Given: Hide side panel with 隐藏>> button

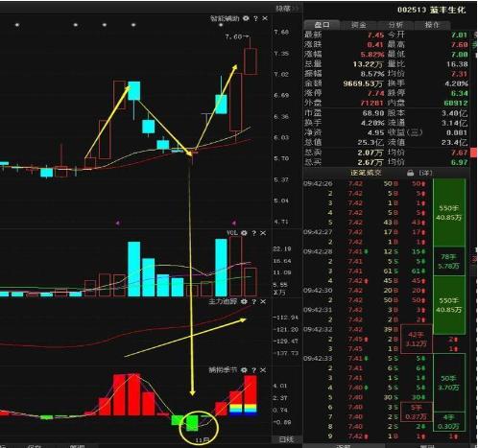Looking at the screenshot, I should (286, 9).
